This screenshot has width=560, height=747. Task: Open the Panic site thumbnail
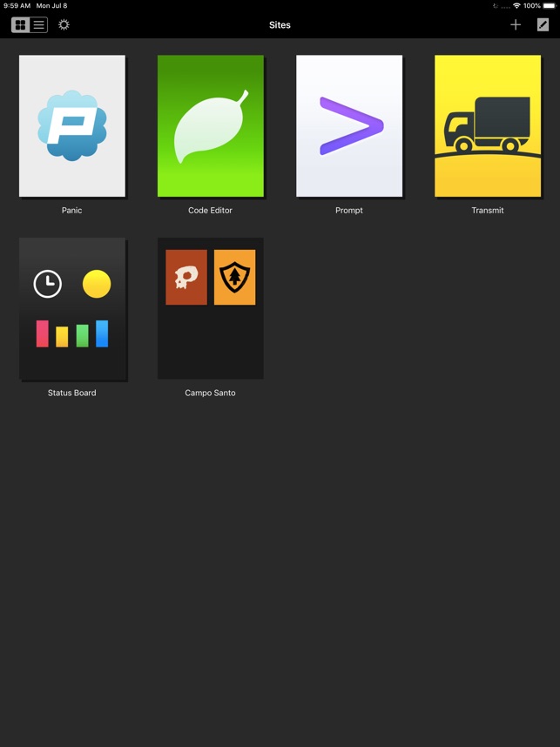pyautogui.click(x=72, y=125)
